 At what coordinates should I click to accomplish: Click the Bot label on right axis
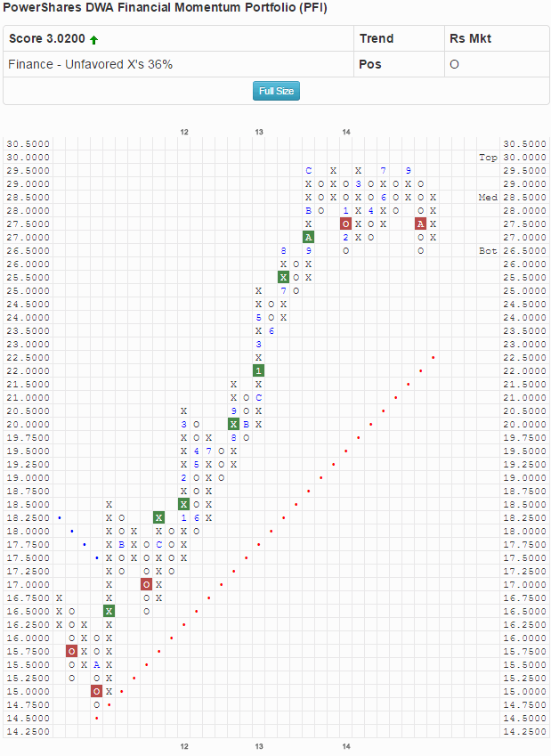[488, 250]
